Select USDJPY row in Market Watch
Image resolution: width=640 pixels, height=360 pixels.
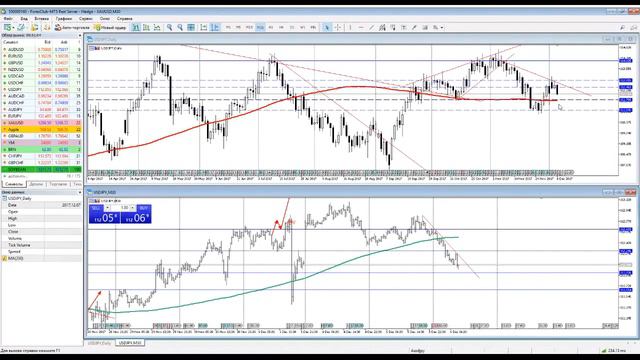[x=42, y=89]
